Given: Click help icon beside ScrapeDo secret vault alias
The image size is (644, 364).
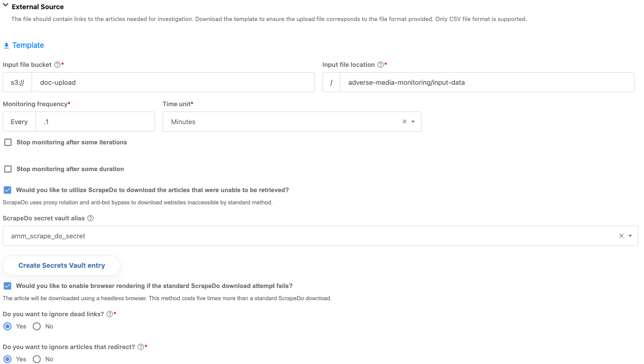Looking at the screenshot, I should 90,218.
